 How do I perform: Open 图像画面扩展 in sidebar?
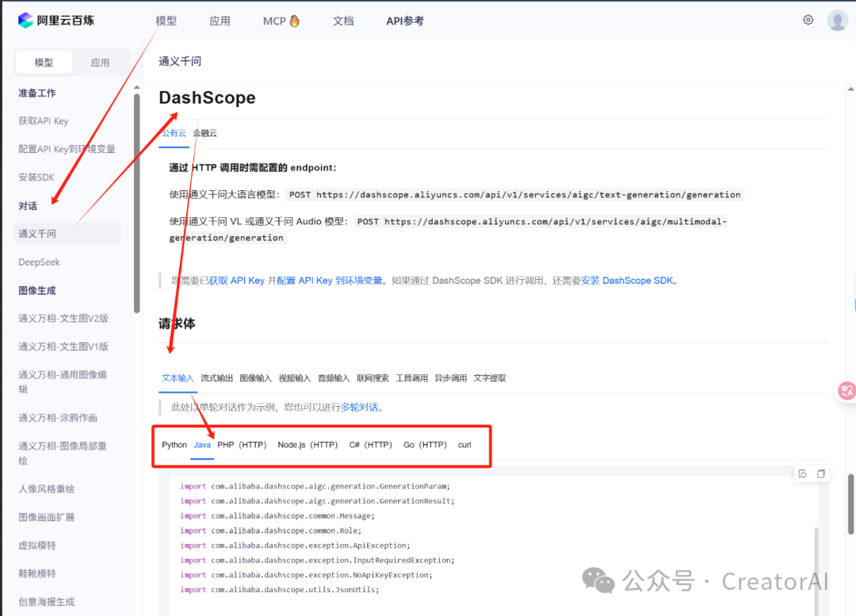47,517
